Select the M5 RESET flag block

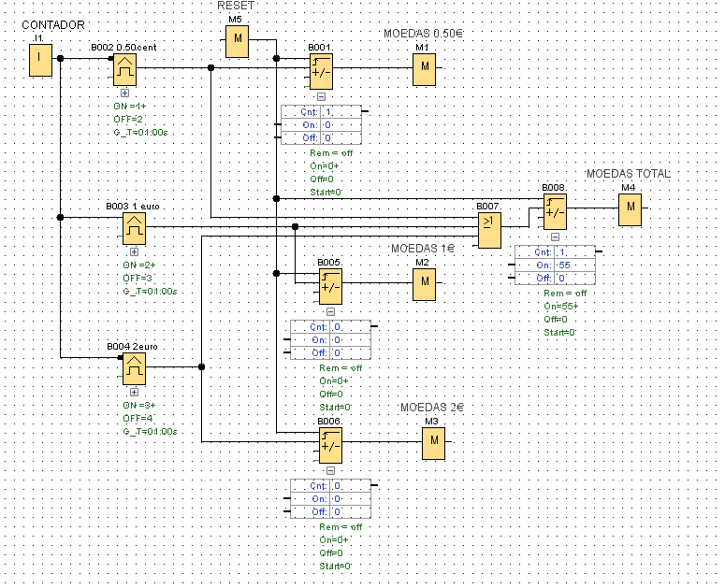coord(238,41)
